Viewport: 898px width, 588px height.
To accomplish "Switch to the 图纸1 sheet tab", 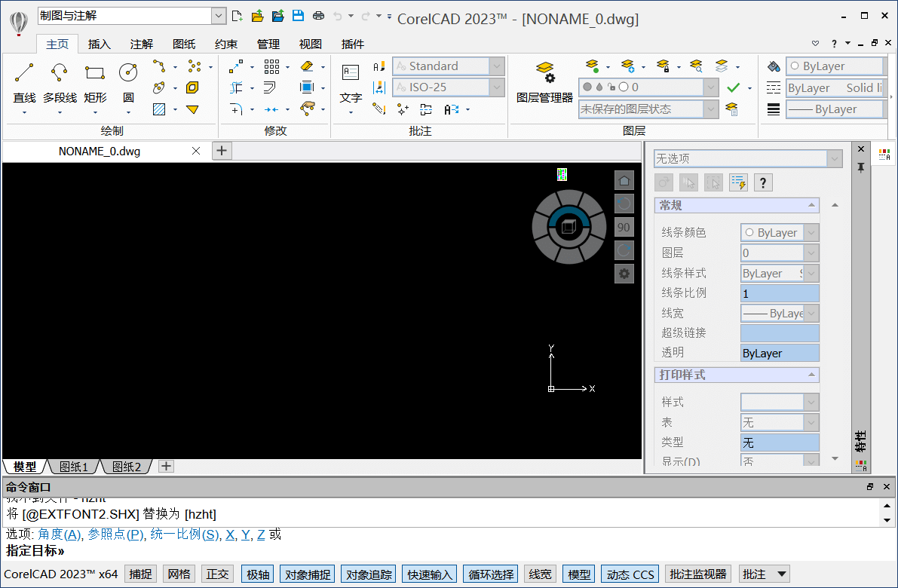I will pos(73,467).
